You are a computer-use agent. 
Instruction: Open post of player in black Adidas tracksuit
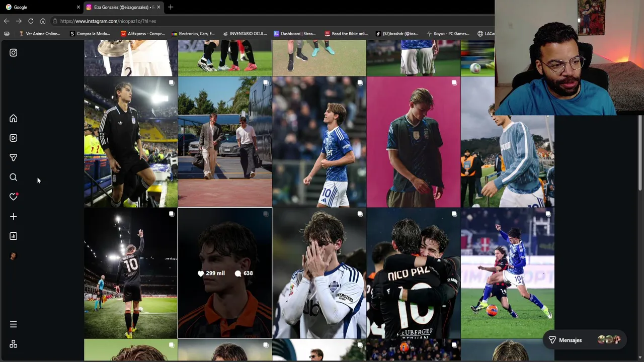click(131, 142)
